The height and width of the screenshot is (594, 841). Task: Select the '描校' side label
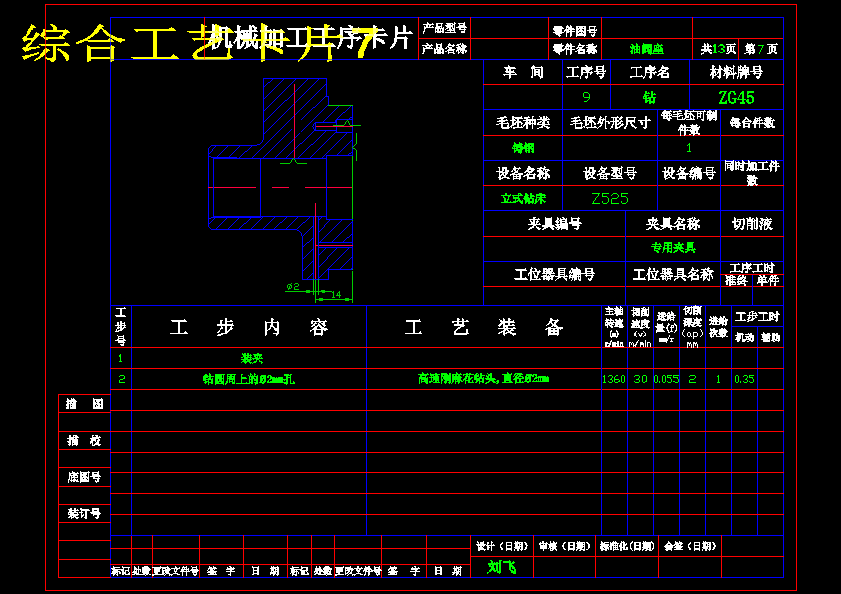[x=84, y=441]
